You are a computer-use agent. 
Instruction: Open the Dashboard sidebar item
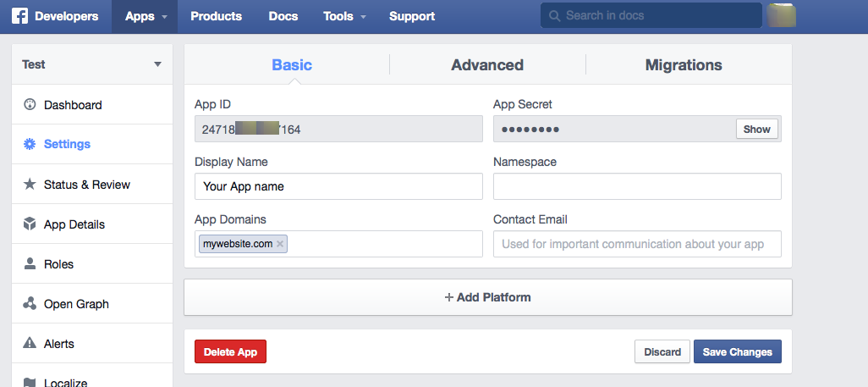tap(92, 104)
